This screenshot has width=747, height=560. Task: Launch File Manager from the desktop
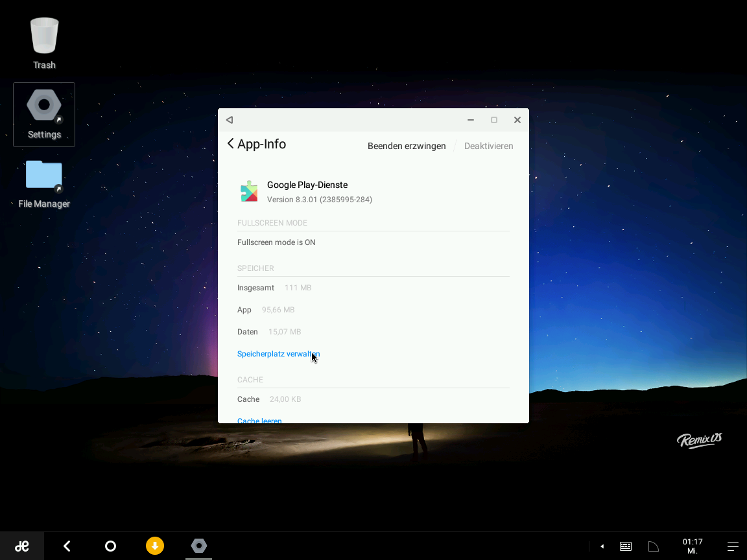[44, 174]
